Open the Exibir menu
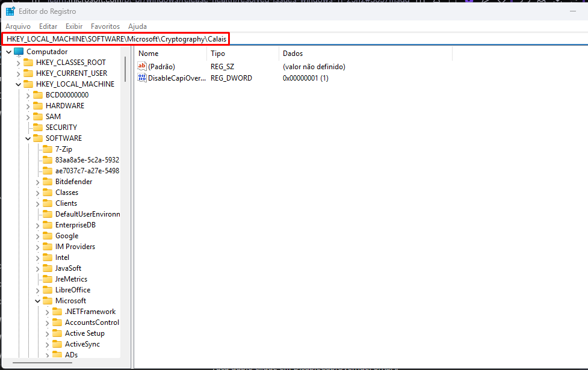 pos(74,26)
